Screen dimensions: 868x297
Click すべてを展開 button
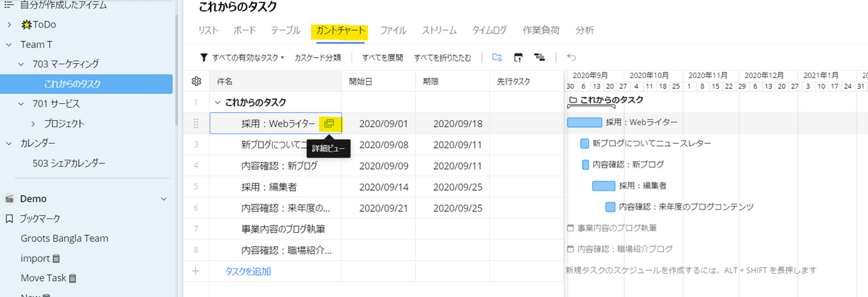click(x=383, y=57)
